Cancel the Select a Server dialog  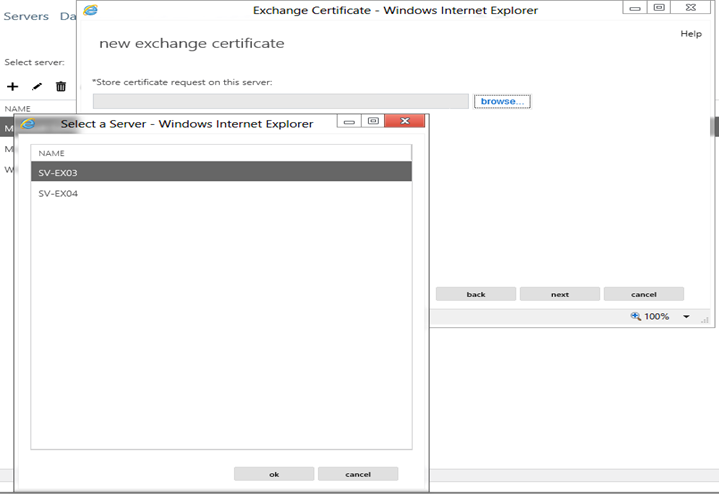[x=358, y=474]
